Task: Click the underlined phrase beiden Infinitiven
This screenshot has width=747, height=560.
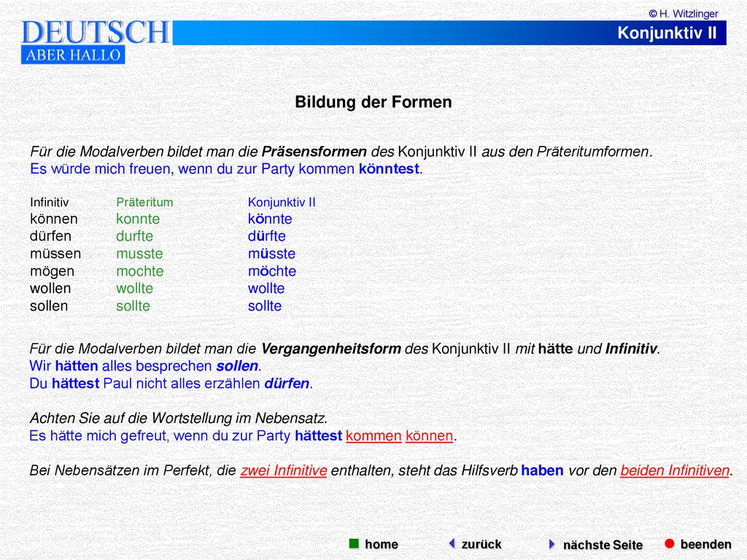Action: pyautogui.click(x=675, y=470)
